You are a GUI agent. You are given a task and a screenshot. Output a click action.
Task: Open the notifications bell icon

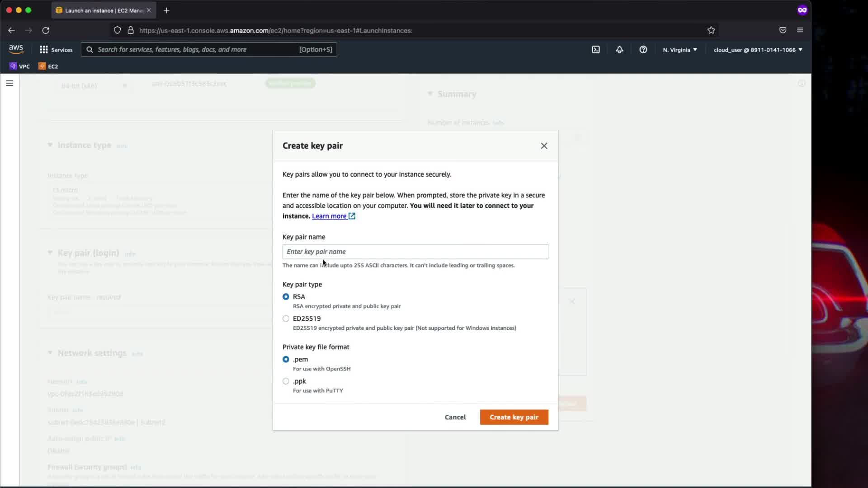pyautogui.click(x=619, y=50)
